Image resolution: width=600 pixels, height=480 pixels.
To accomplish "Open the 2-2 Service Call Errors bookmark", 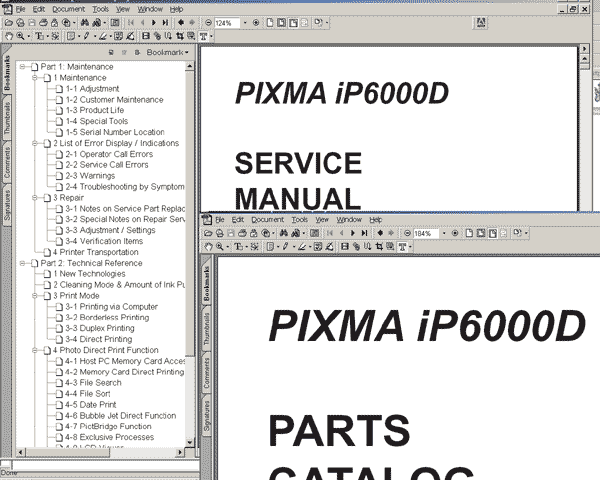I will pos(107,165).
